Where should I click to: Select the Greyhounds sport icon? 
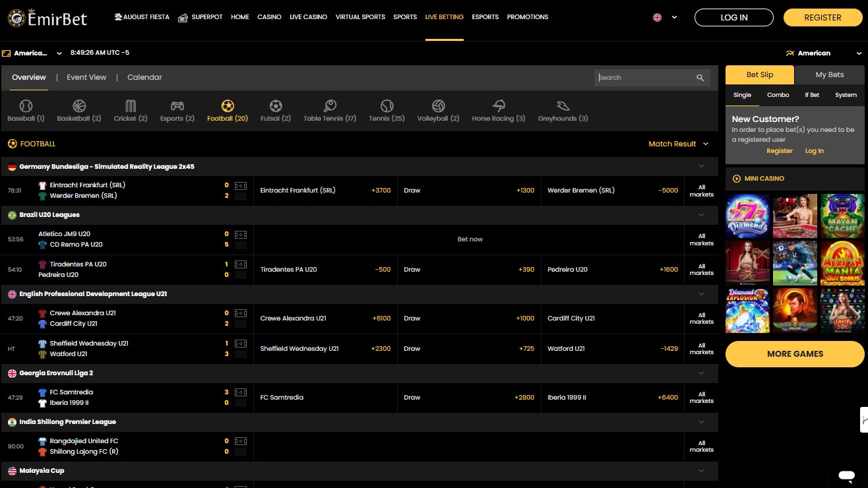pos(563,106)
